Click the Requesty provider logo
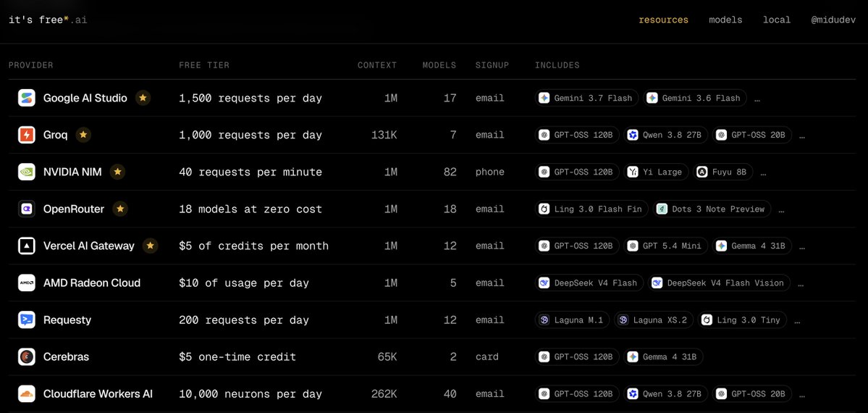Viewport: 868px width, 413px height. tap(27, 320)
